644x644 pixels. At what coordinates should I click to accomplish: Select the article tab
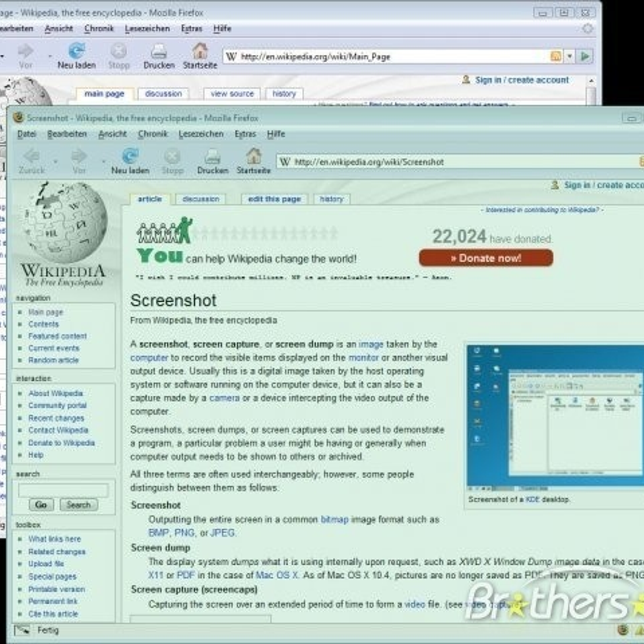click(x=150, y=199)
